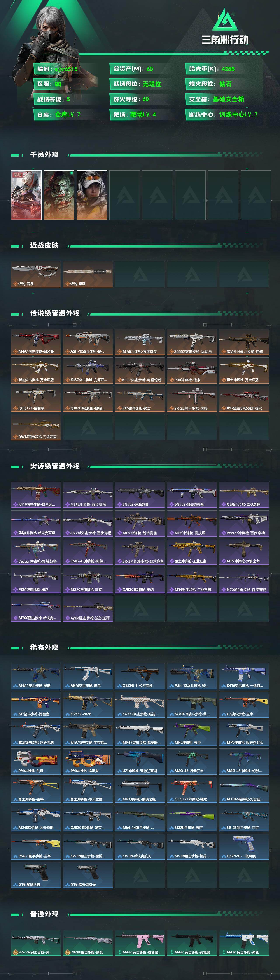
Task: Click the 稀有外观 section header
Action: (x=44, y=647)
